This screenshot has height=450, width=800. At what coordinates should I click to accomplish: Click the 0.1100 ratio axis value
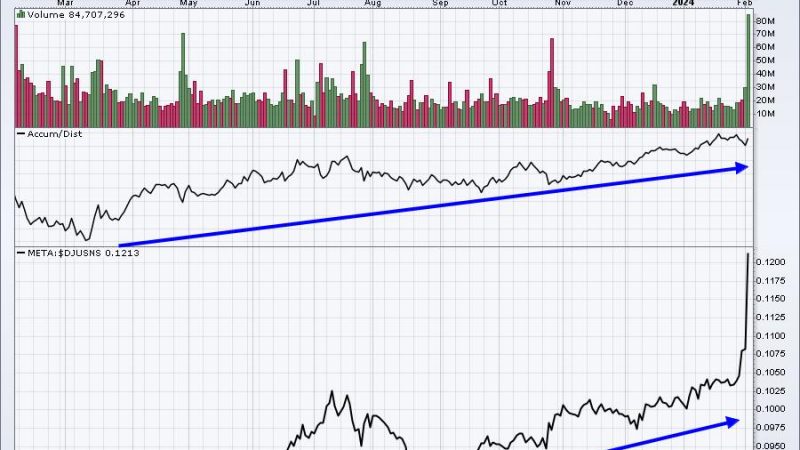point(770,336)
